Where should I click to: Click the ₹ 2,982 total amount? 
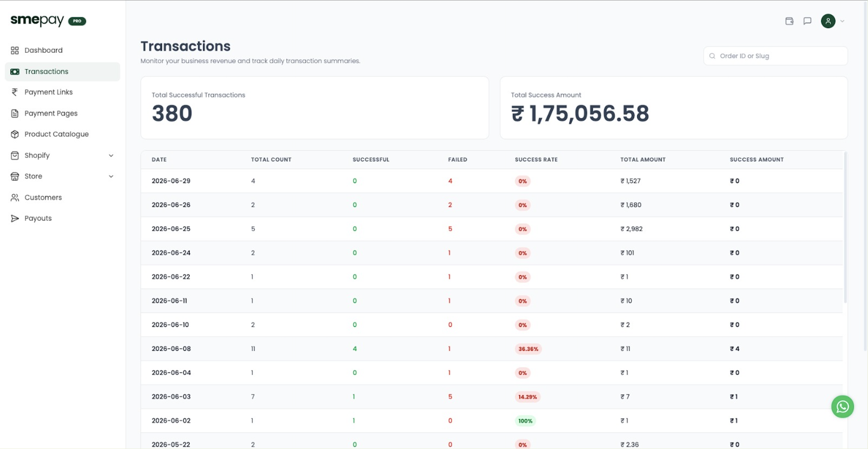click(x=631, y=229)
